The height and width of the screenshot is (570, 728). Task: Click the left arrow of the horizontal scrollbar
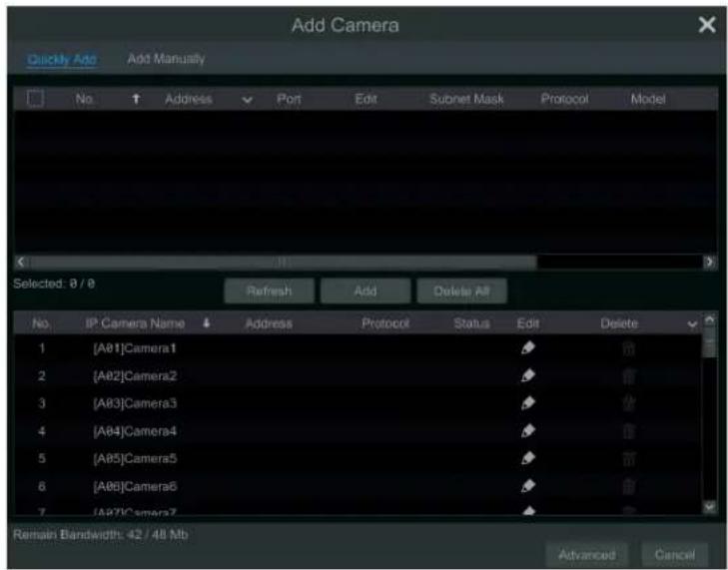20,262
